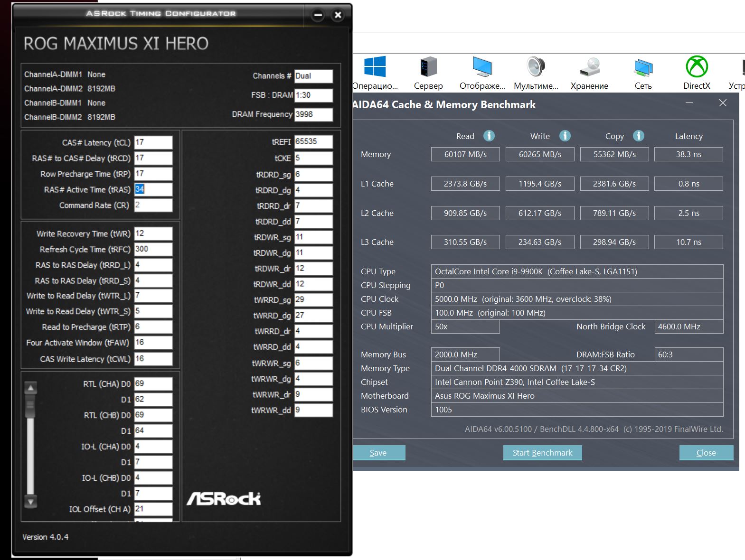745x560 pixels.
Task: Focus the RAS# Active Time (tRAS) field
Action: pos(153,189)
